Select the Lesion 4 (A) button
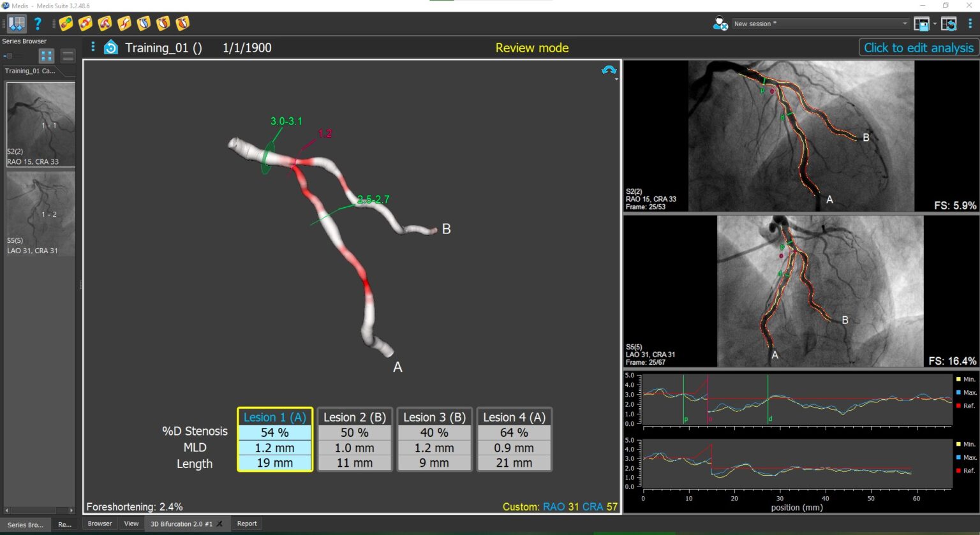The width and height of the screenshot is (980, 535). [514, 417]
